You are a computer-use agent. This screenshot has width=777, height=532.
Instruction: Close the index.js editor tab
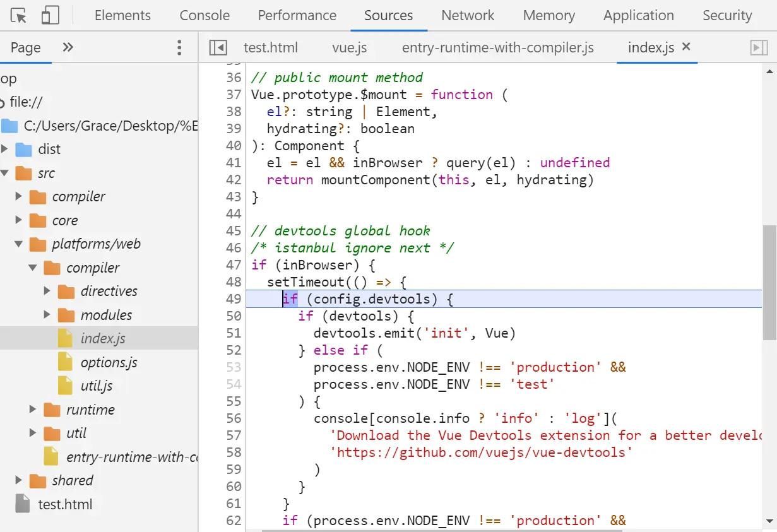click(687, 47)
